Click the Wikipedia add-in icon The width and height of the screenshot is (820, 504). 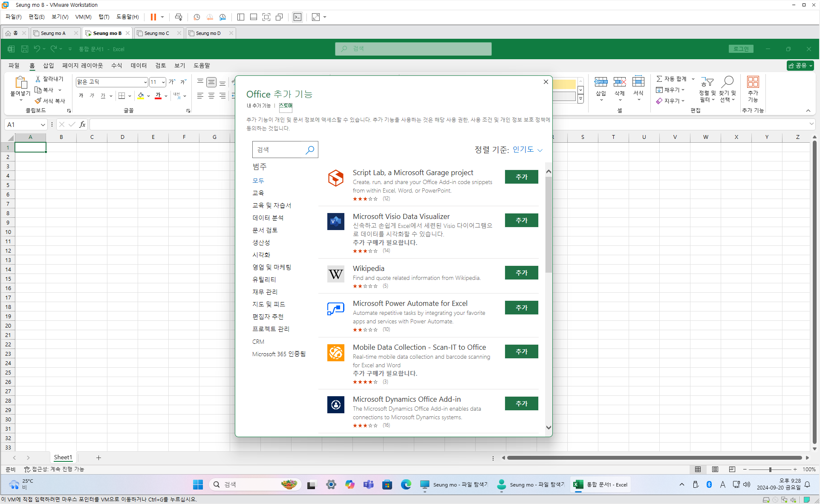click(335, 274)
